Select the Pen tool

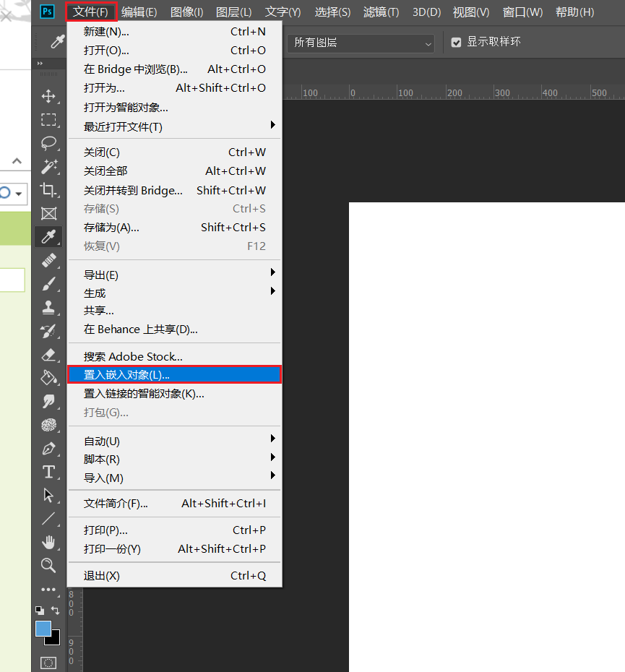click(48, 449)
